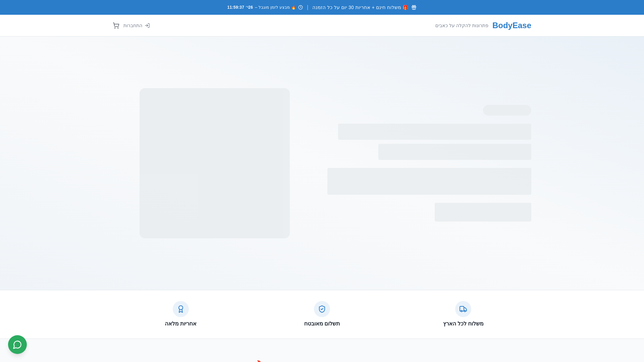Click the free shipping banner text
The image size is (644, 362).
360,7
